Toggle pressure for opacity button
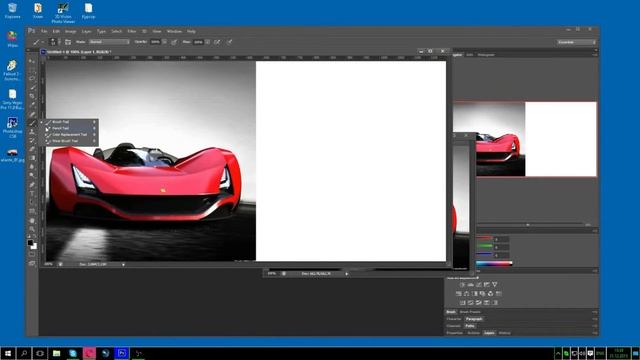Image resolution: width=640 pixels, height=360 pixels. click(174, 42)
